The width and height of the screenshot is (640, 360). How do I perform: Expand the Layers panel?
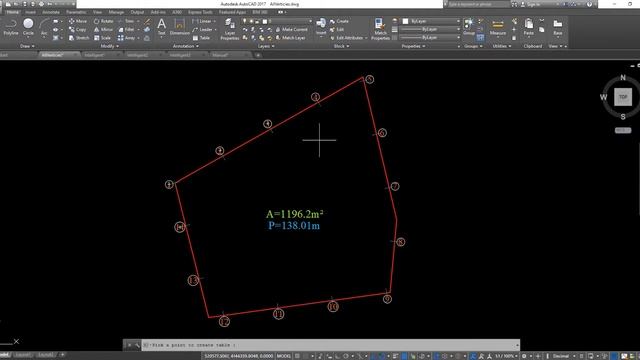(x=266, y=46)
